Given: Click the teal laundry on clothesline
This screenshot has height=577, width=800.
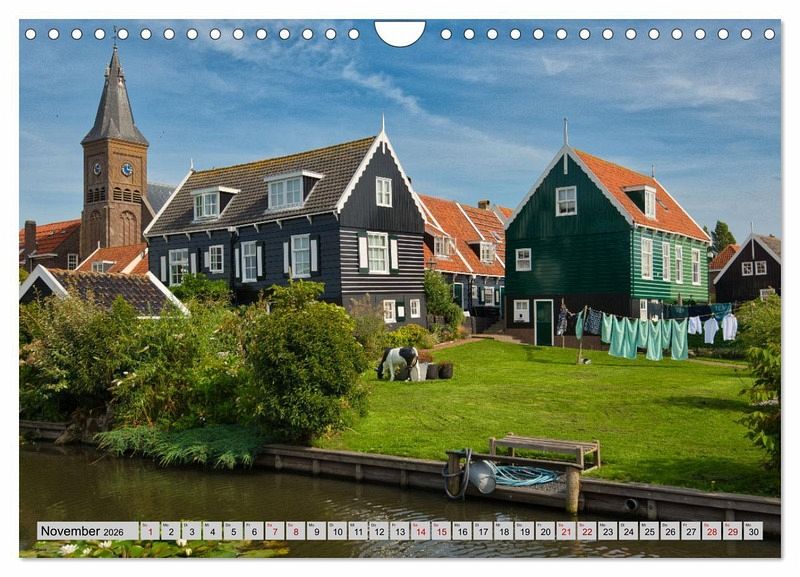Looking at the screenshot, I should (x=640, y=336).
